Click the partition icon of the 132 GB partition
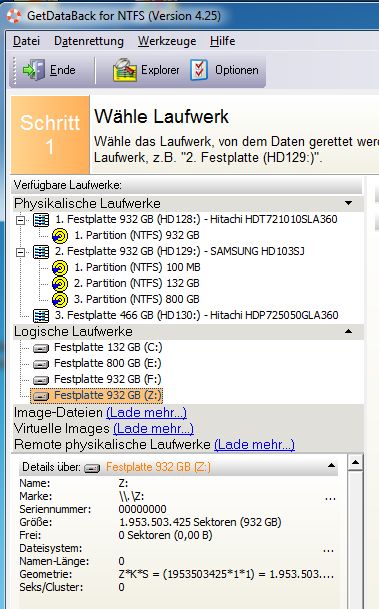The width and height of the screenshot is (379, 609). coord(60,284)
